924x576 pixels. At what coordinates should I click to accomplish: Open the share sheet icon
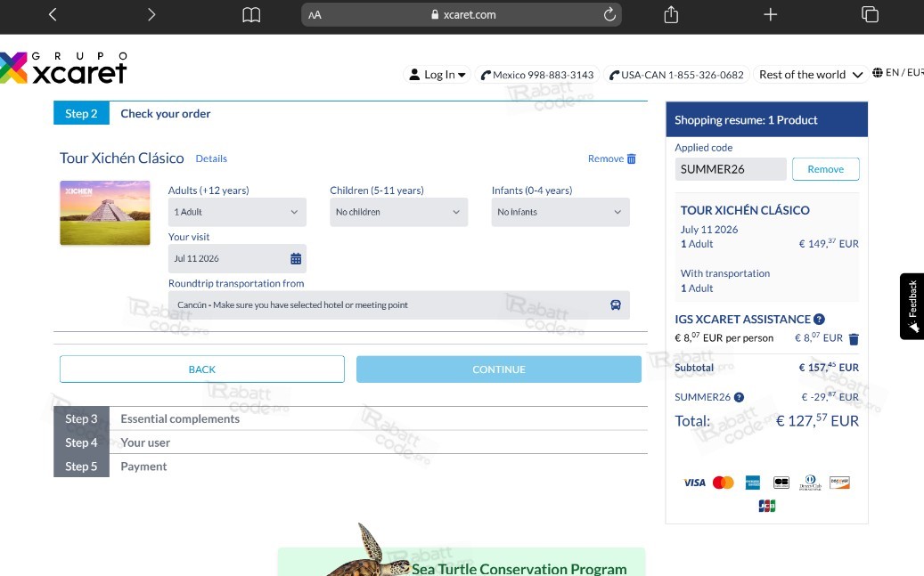click(x=671, y=15)
